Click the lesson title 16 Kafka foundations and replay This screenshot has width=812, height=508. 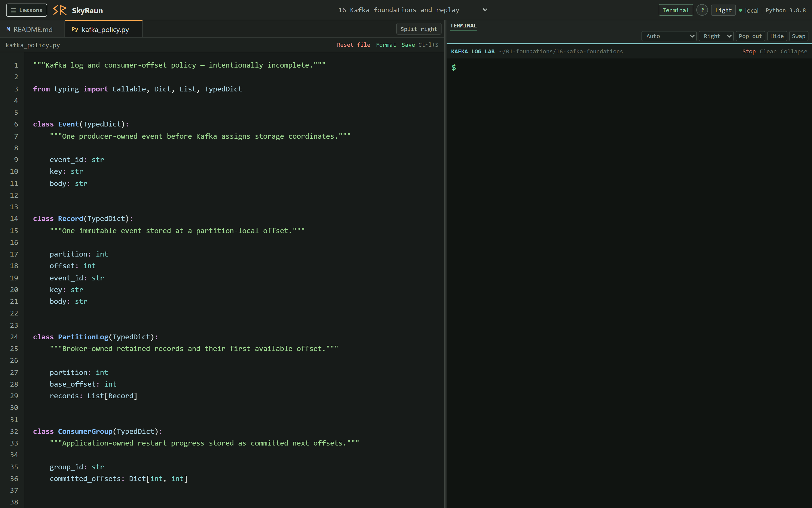coord(399,10)
